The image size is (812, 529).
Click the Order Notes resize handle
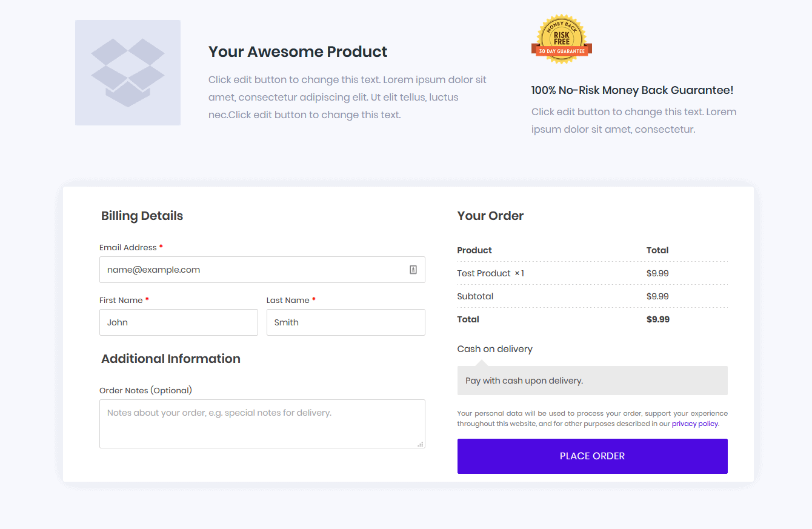click(421, 444)
